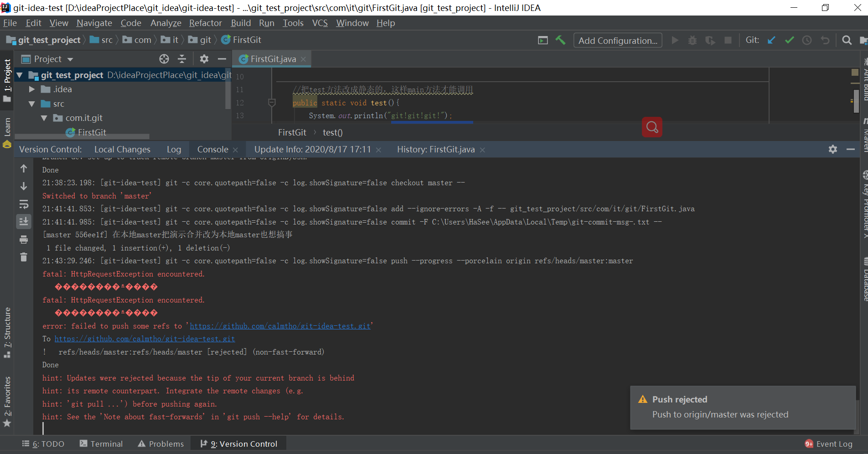Click the red search floating button
The image size is (868, 454).
pyautogui.click(x=652, y=127)
